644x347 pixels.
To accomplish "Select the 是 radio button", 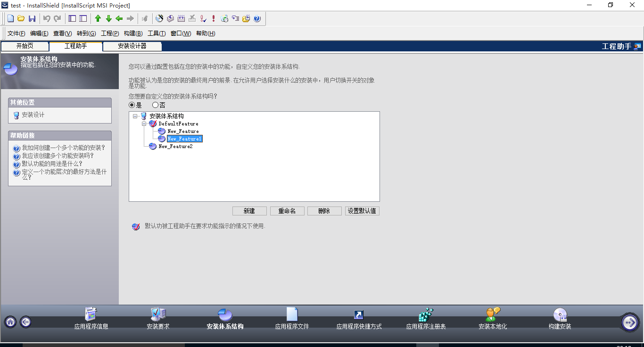I will 132,105.
